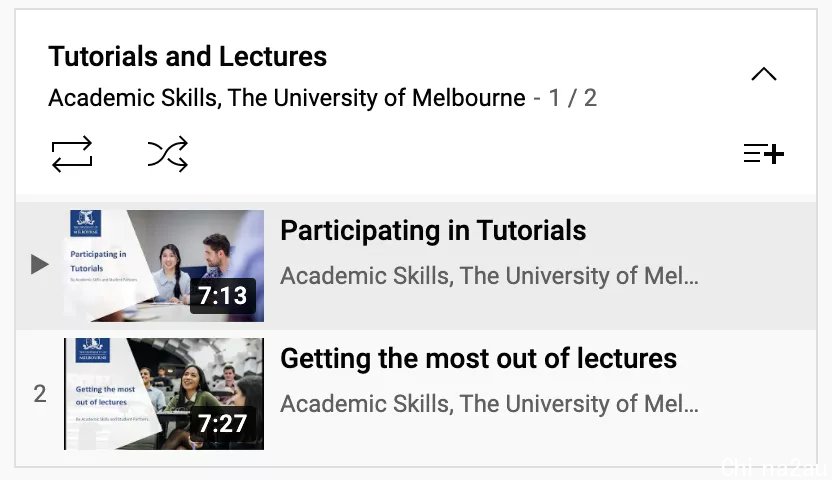The width and height of the screenshot is (832, 480).
Task: Collapse the playlist panel chevron
Action: pyautogui.click(x=764, y=74)
